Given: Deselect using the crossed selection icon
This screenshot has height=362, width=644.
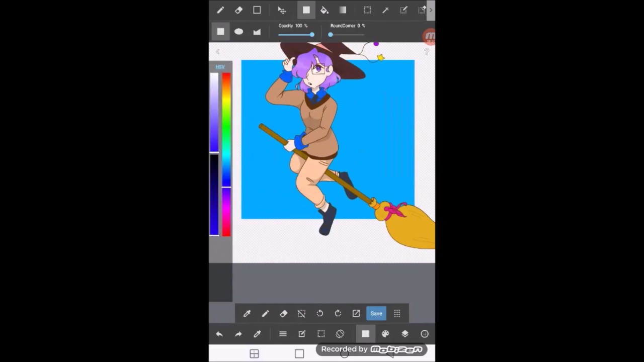Looking at the screenshot, I should pyautogui.click(x=301, y=313).
